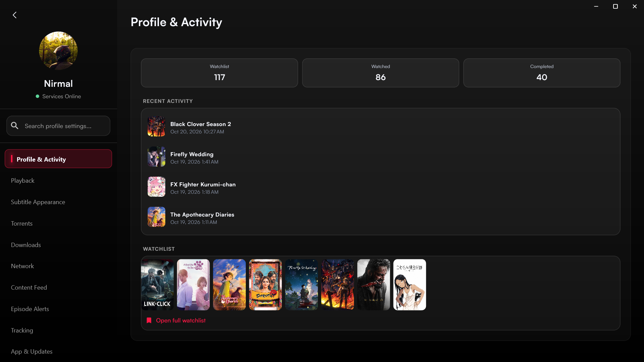Select the bearded man watchlist poster
This screenshot has width=644, height=362.
pos(374,285)
